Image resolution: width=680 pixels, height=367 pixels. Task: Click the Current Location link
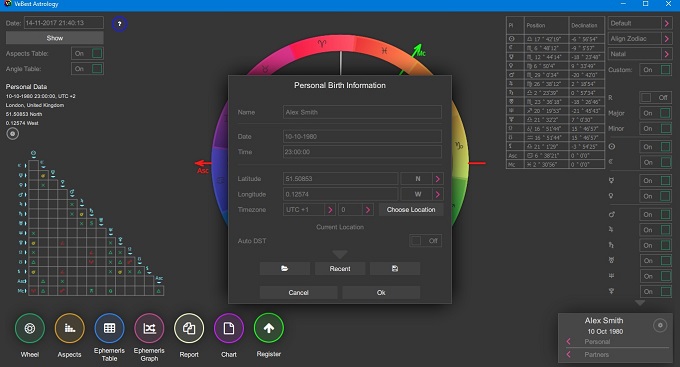[340, 227]
